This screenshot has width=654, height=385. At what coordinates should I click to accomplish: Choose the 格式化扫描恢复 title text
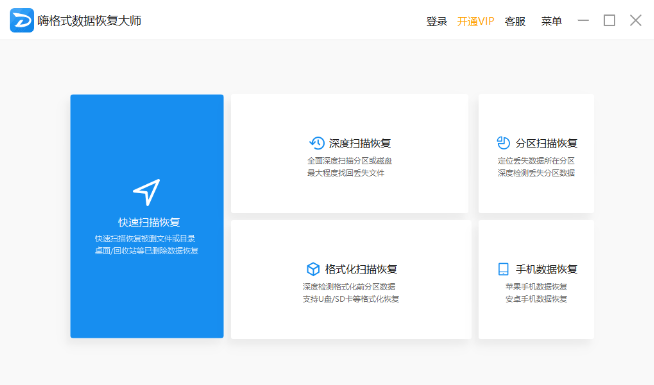361,269
